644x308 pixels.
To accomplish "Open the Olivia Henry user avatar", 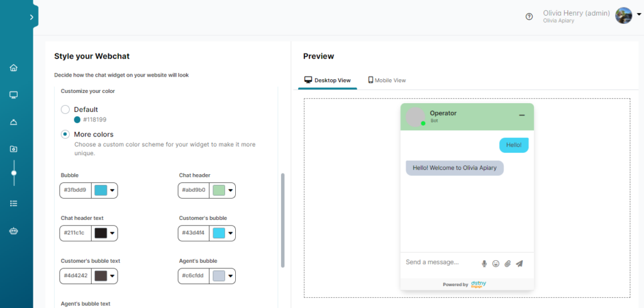I will pos(623,16).
